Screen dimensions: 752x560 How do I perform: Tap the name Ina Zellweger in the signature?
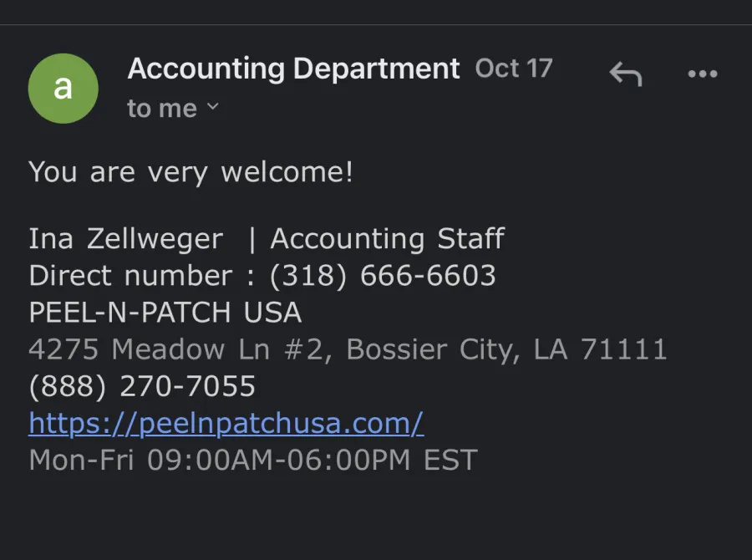click(x=125, y=238)
